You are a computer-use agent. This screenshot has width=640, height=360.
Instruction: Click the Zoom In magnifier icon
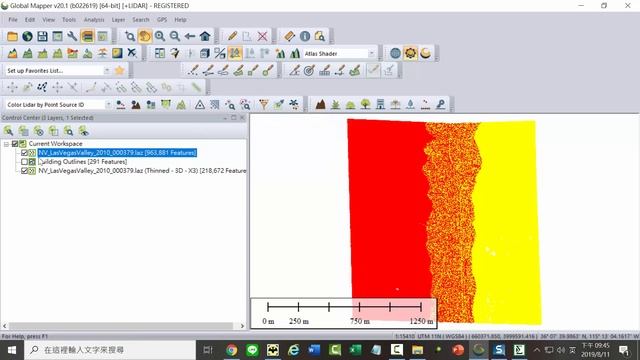pyautogui.click(x=160, y=36)
